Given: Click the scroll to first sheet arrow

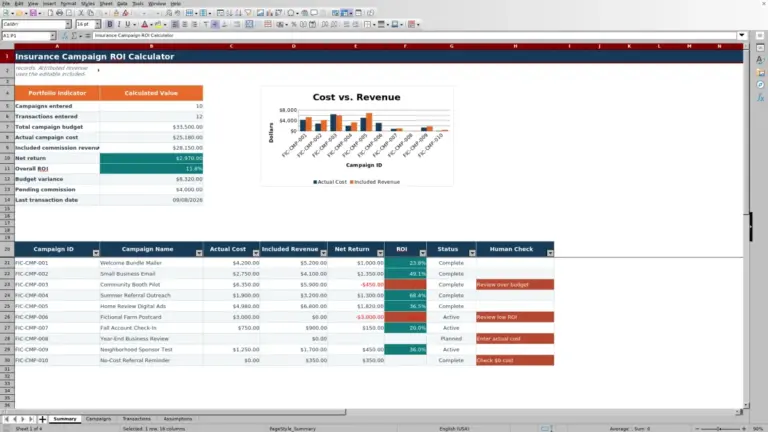Looking at the screenshot, I should [x=6, y=419].
